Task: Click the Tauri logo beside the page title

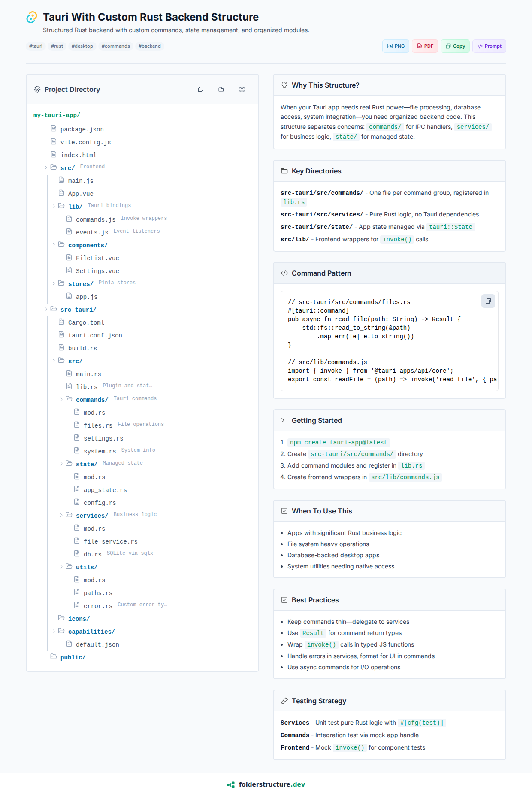Action: (x=32, y=17)
